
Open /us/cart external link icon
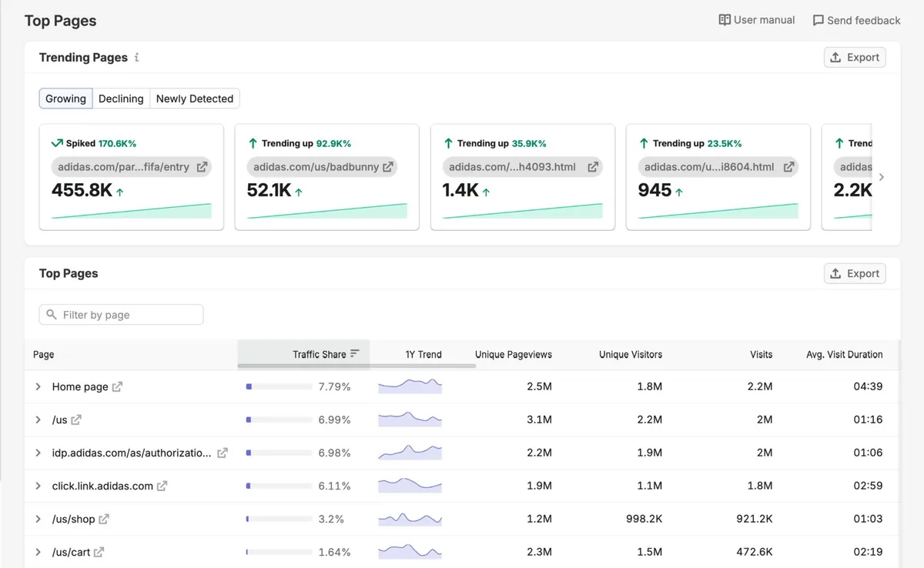[99, 553]
